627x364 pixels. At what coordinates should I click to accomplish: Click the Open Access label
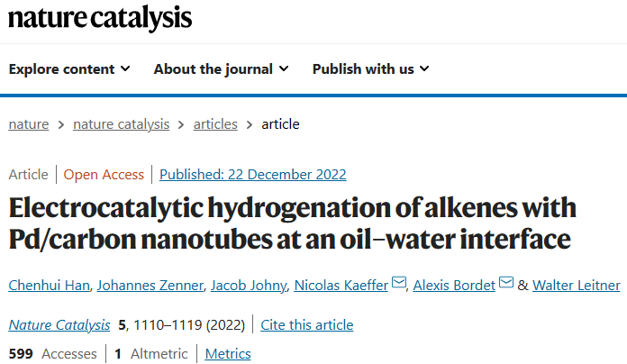coord(104,175)
